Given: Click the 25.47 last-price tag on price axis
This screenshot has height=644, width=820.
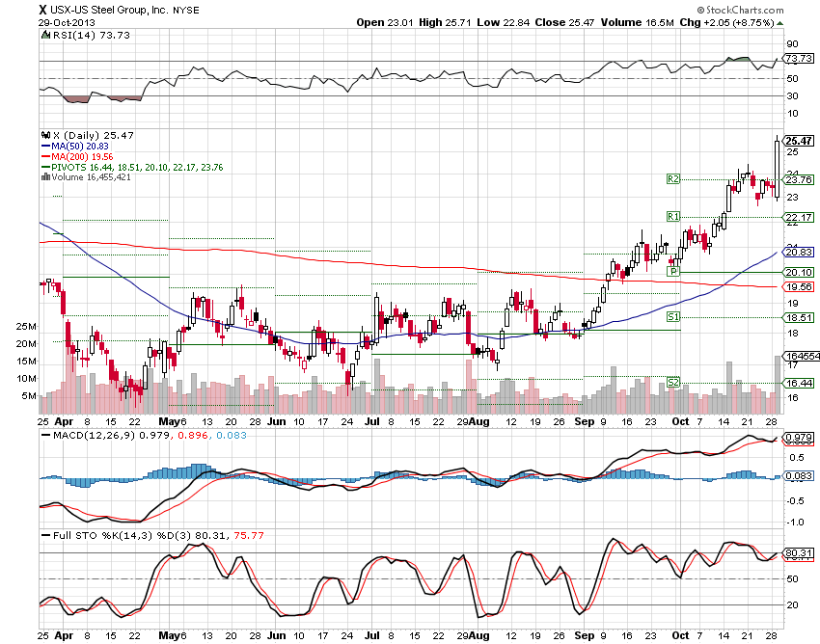Looking at the screenshot, I should tap(799, 141).
